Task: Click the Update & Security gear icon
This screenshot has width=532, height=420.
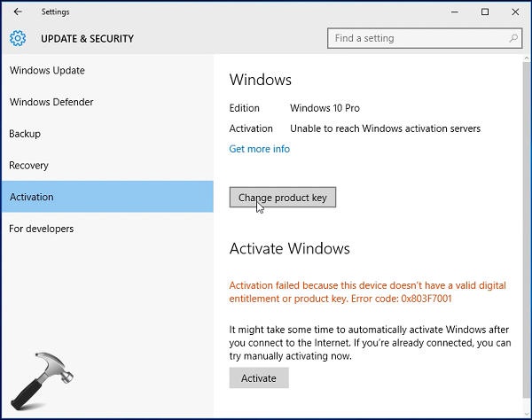Action: click(x=18, y=38)
